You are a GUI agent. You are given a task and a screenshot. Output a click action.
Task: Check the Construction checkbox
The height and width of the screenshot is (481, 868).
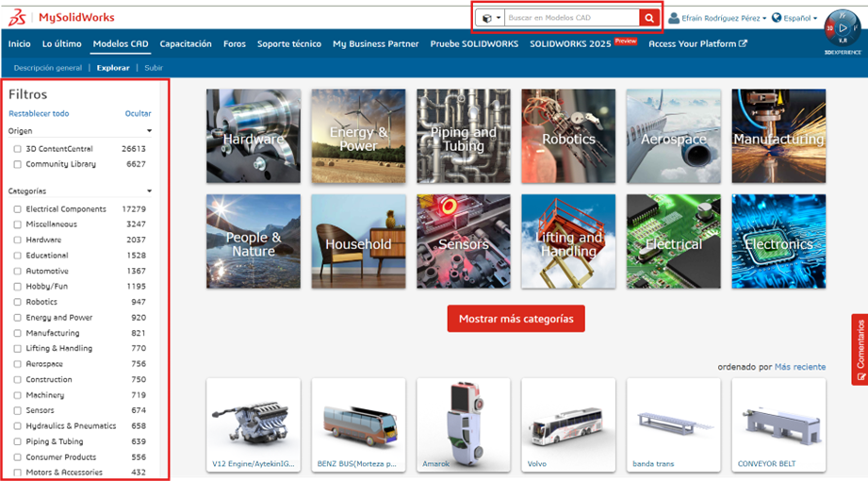point(18,379)
